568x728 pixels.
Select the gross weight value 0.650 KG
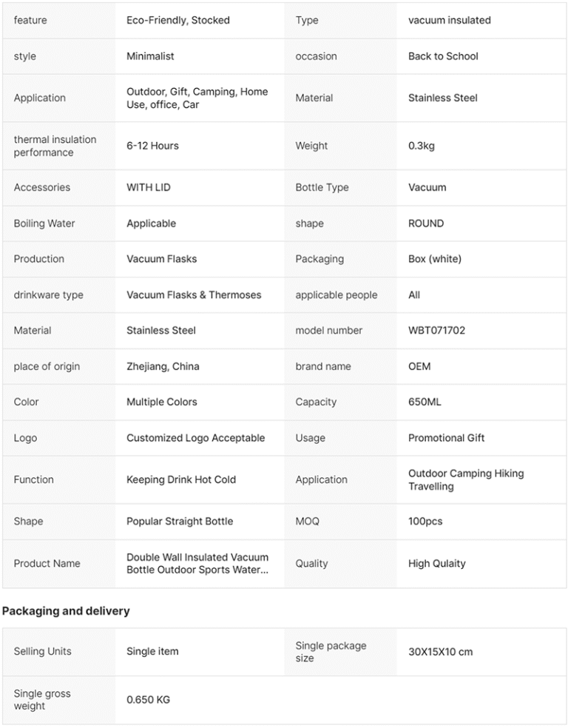click(x=148, y=700)
